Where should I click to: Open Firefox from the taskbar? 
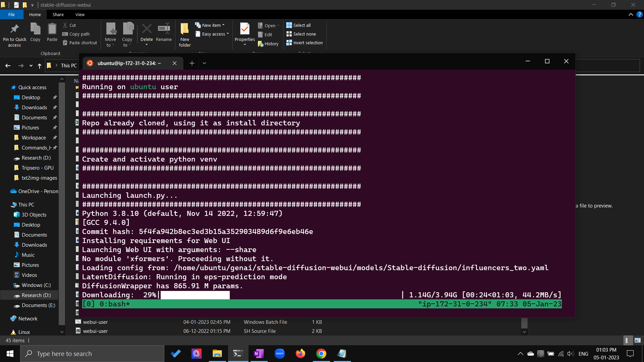point(301,354)
